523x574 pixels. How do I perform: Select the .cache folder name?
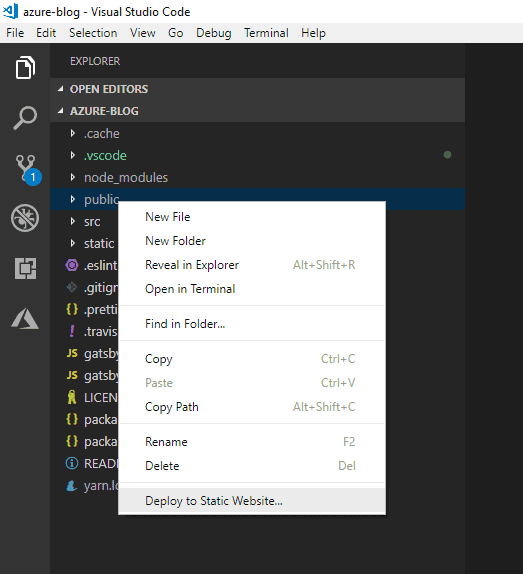coord(102,134)
